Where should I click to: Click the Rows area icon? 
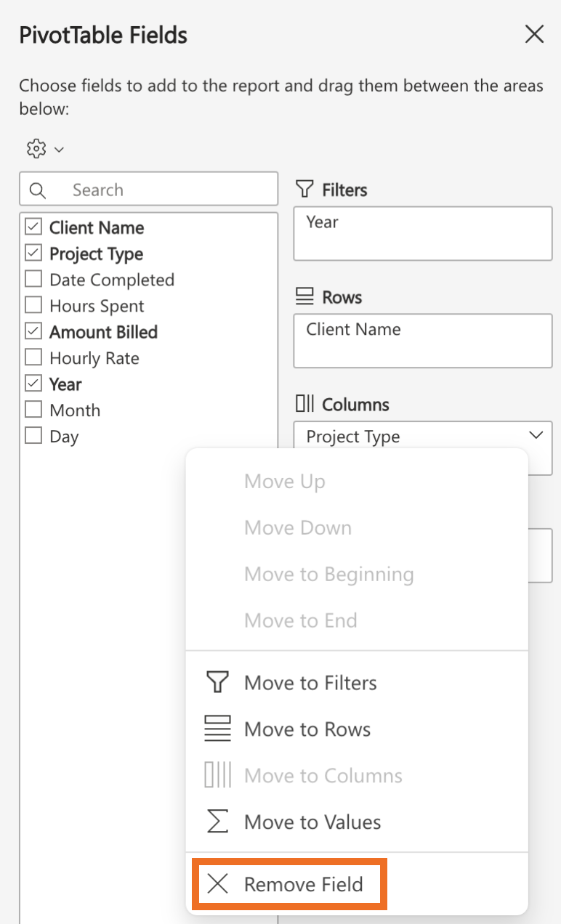pos(304,298)
